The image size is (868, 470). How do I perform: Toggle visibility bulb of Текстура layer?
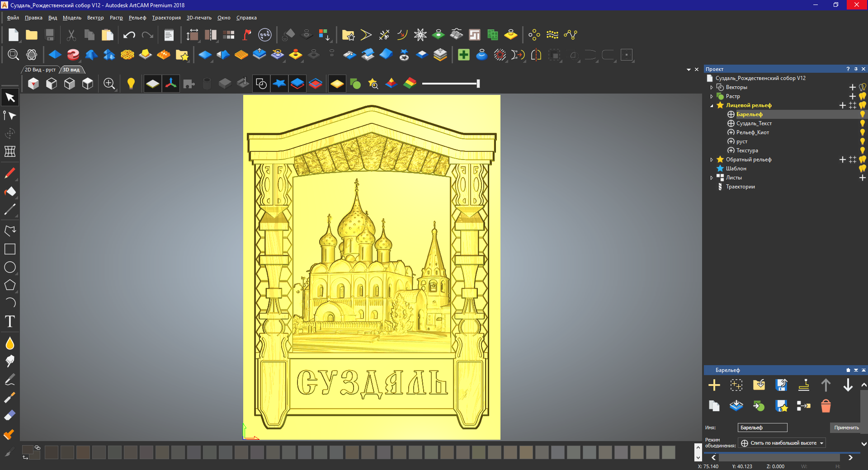[862, 150]
